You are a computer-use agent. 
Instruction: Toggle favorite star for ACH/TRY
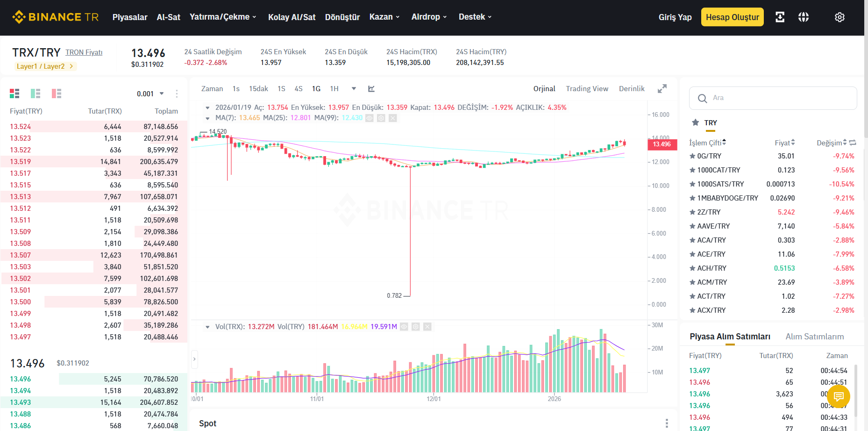point(692,268)
